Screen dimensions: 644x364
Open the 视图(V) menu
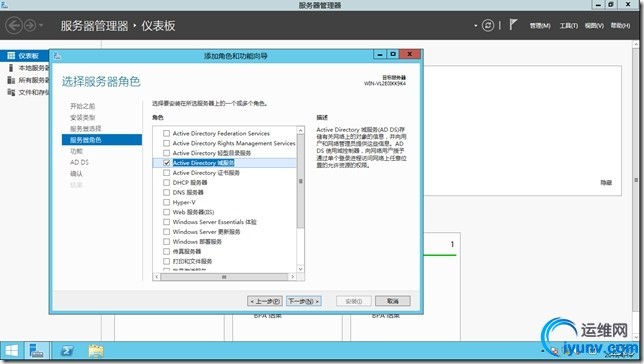[594, 25]
